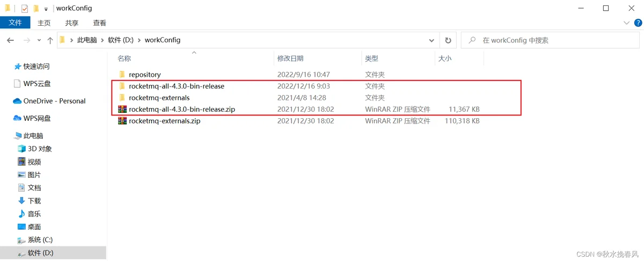Sort files by 大小 column header

tap(445, 58)
